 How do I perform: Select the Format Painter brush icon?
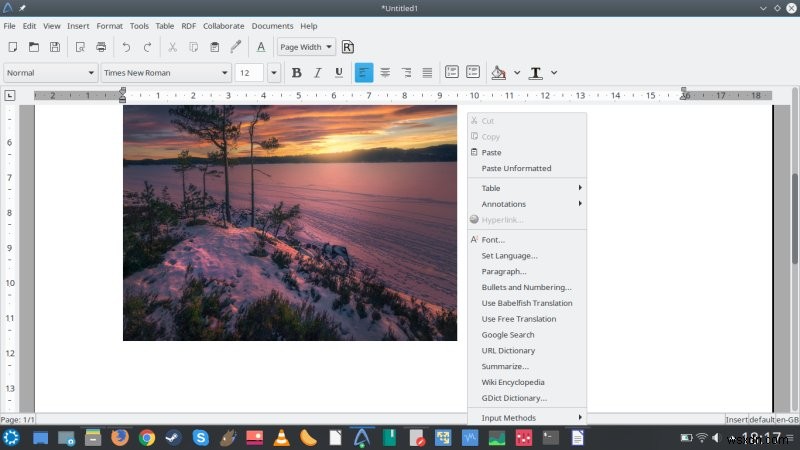236,47
